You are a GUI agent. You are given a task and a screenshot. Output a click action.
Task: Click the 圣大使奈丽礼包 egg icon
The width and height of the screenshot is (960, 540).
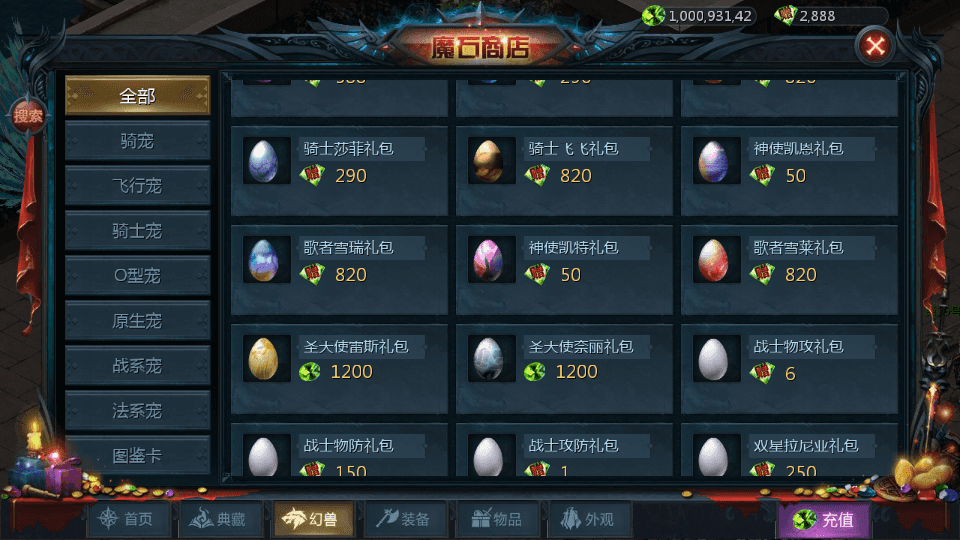point(489,359)
